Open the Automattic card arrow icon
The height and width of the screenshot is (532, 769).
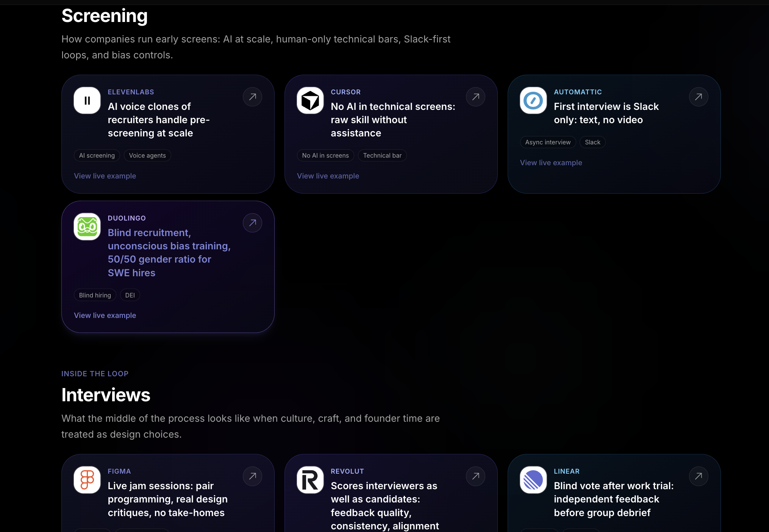pyautogui.click(x=699, y=97)
